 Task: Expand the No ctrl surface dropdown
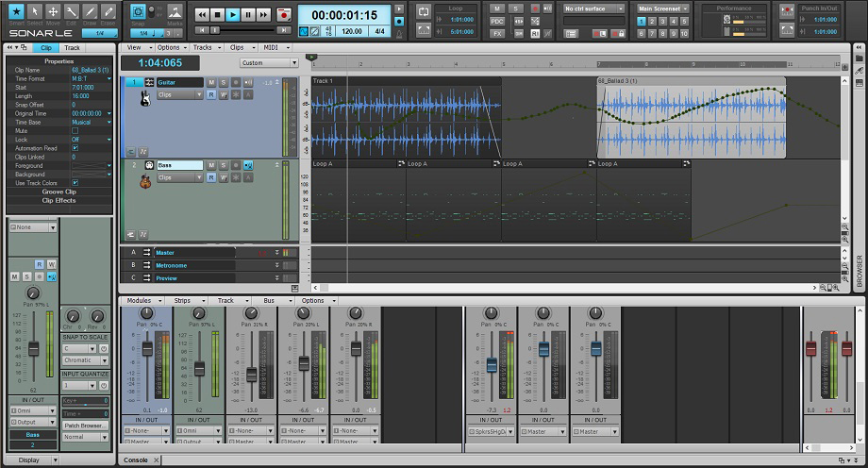[x=593, y=8]
